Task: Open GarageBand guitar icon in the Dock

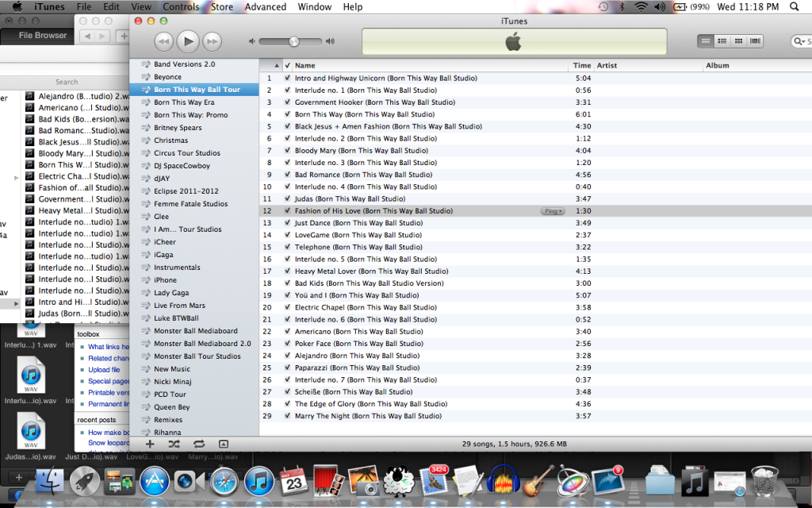Action: pyautogui.click(x=538, y=480)
